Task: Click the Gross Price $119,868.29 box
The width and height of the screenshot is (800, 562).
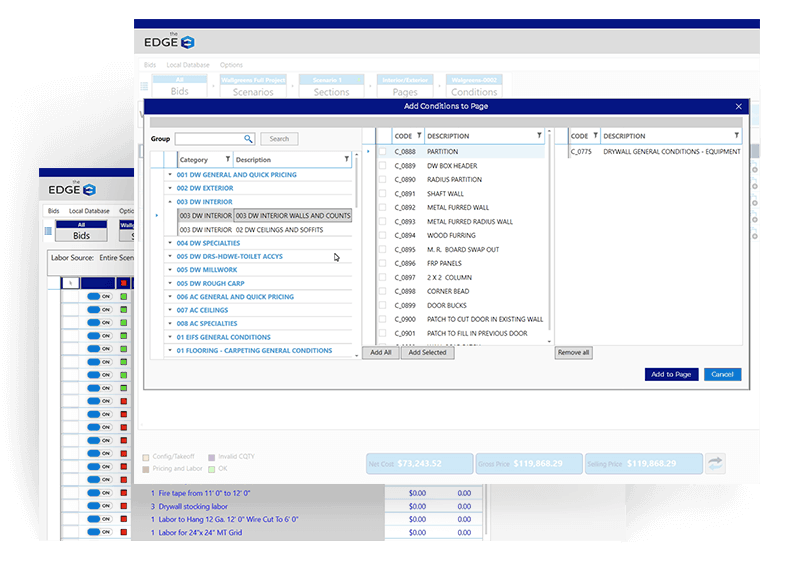Action: tap(529, 464)
